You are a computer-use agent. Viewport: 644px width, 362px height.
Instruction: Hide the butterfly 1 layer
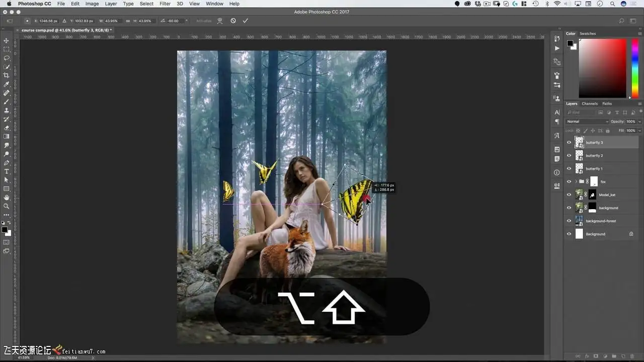569,168
